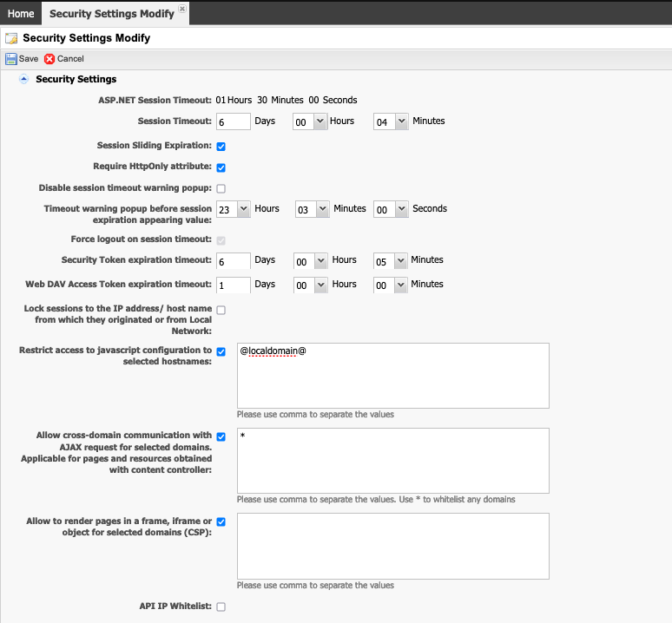Viewport: 672px width, 623px height.
Task: Click the @localdomain@ hostnames text area
Action: coord(393,376)
